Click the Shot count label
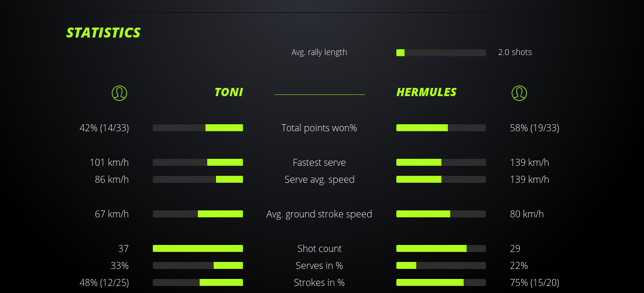Image resolution: width=644 pixels, height=293 pixels. (x=319, y=248)
